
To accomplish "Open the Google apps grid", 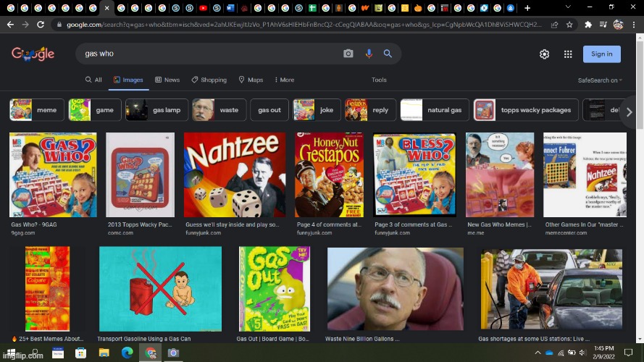I will coord(568,54).
